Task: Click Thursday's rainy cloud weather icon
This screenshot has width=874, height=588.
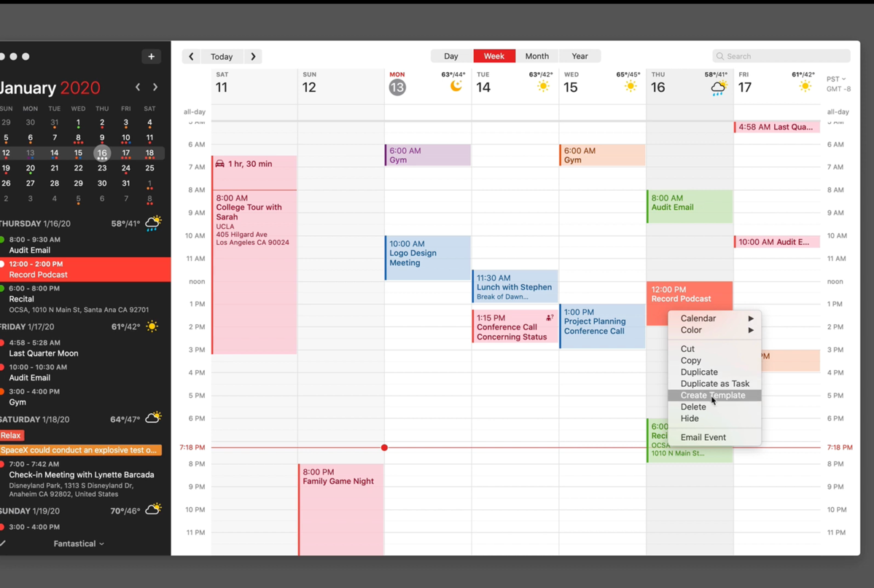Action: tap(719, 87)
